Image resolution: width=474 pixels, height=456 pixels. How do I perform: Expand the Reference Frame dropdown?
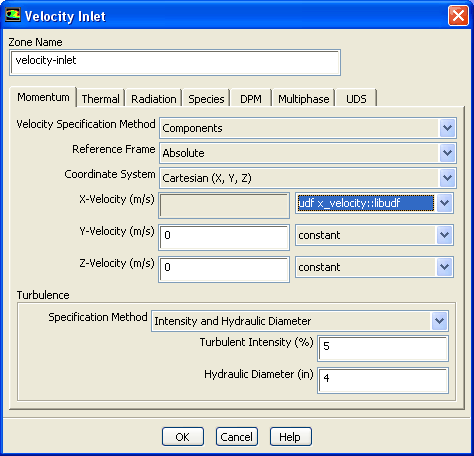(x=447, y=153)
